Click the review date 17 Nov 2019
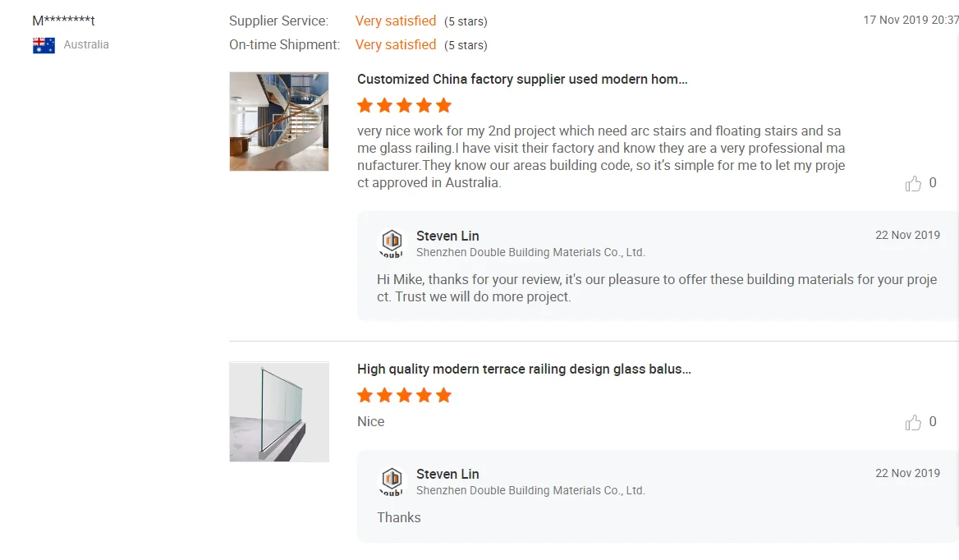The height and width of the screenshot is (560, 959). click(910, 21)
